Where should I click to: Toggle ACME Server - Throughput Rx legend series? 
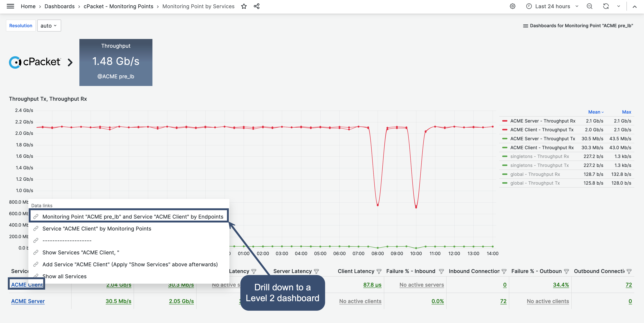click(x=543, y=121)
